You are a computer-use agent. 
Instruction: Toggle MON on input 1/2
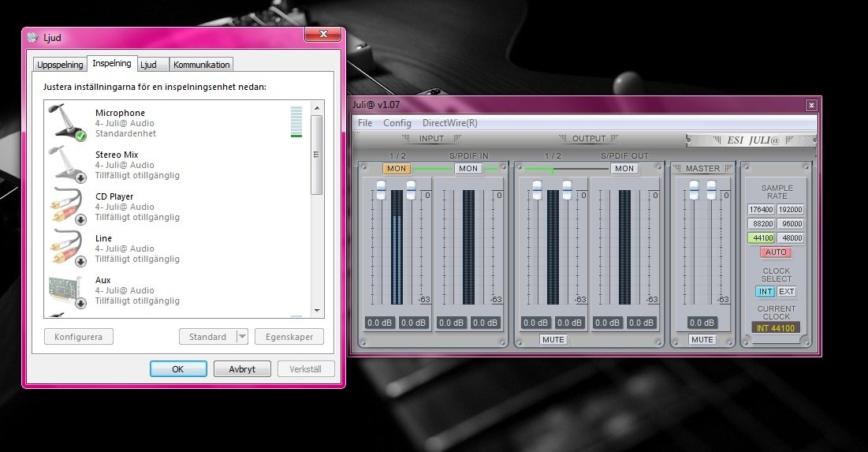pos(397,168)
